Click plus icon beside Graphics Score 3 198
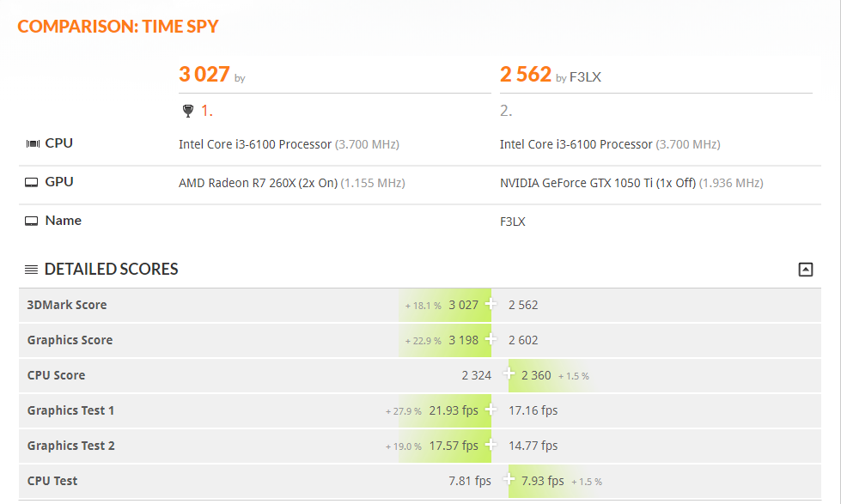This screenshot has height=504, width=841. pos(491,339)
